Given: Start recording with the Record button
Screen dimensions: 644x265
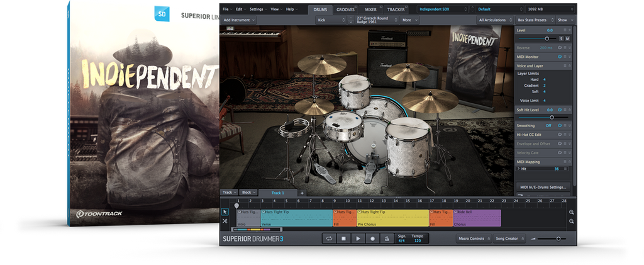Looking at the screenshot, I should (372, 239).
